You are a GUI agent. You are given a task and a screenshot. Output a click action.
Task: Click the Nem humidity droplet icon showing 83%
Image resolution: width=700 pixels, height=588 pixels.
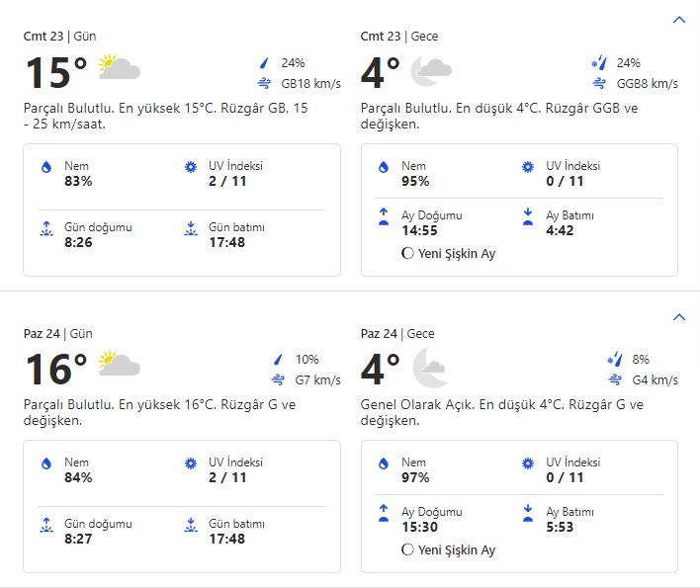[x=45, y=168]
